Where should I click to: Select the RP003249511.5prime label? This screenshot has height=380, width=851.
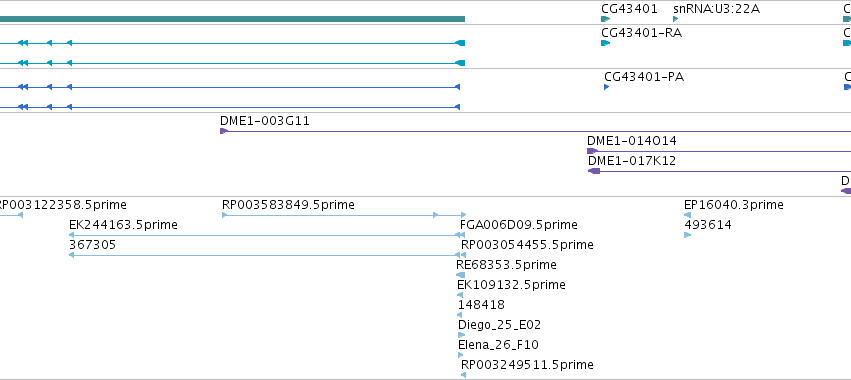527,364
